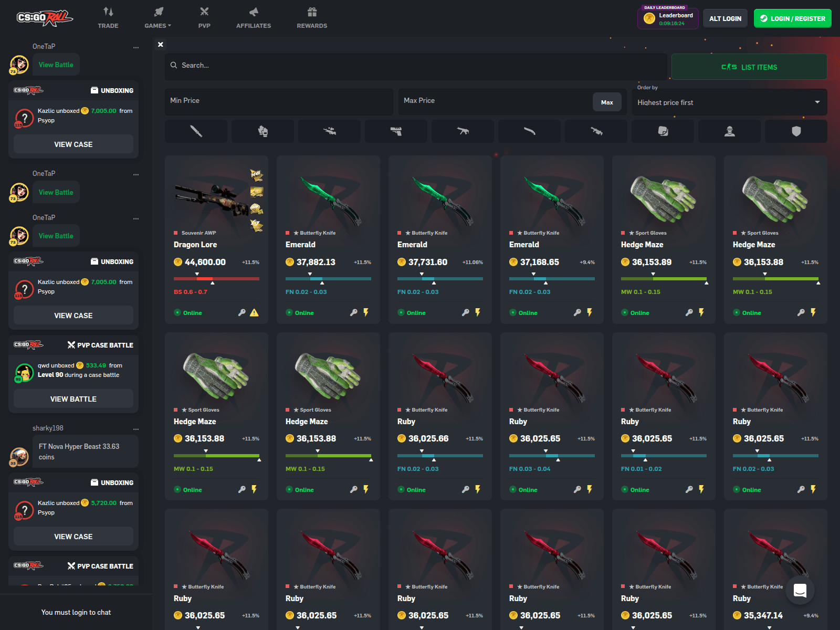Click 'FT Nova Hyper Beast 33.63 coins' message
Viewport: 840px width, 630px height.
point(86,451)
